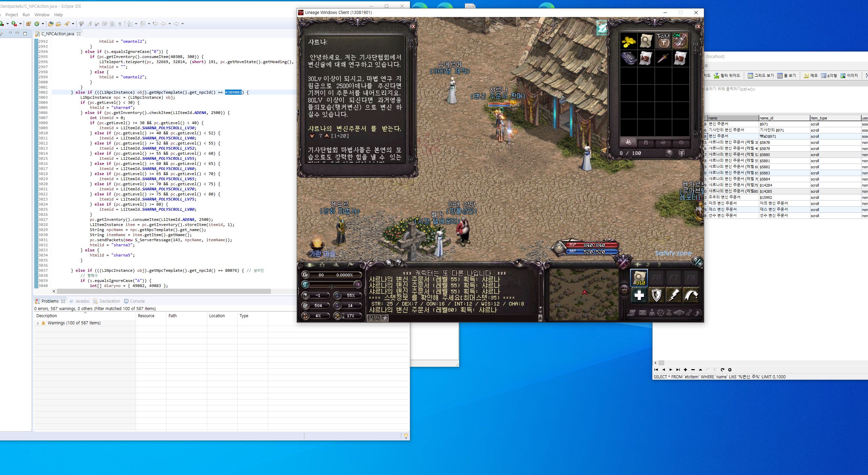Click the game minimap

[x=584, y=294]
